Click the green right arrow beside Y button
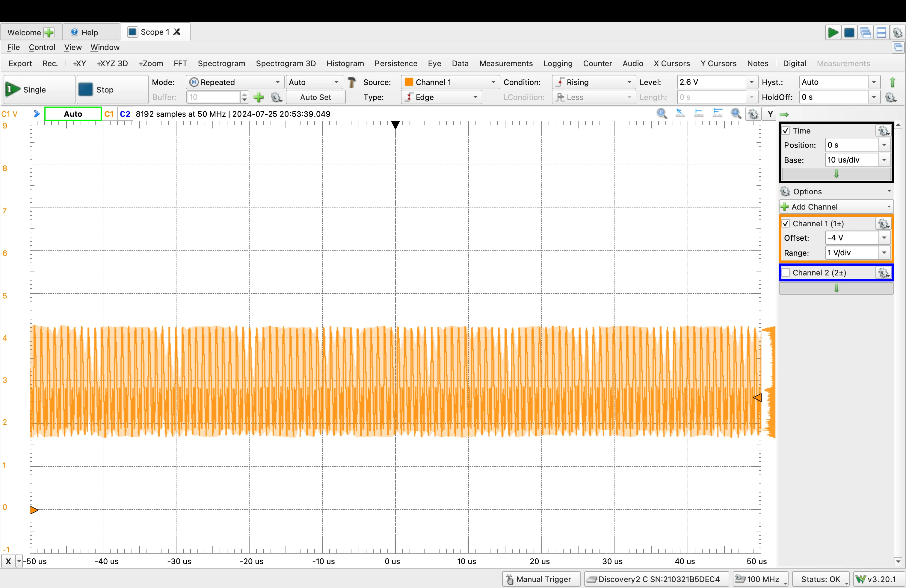Screen dimensions: 906x588 tap(784, 114)
